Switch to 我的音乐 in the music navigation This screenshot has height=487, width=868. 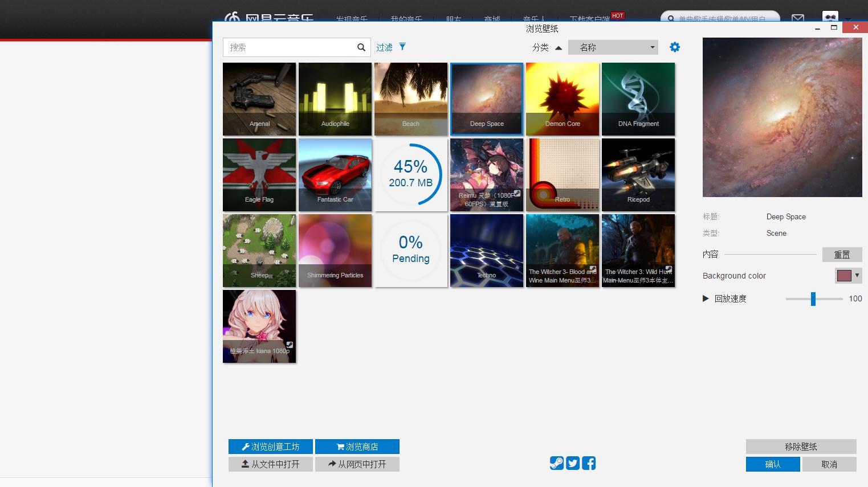coord(406,18)
